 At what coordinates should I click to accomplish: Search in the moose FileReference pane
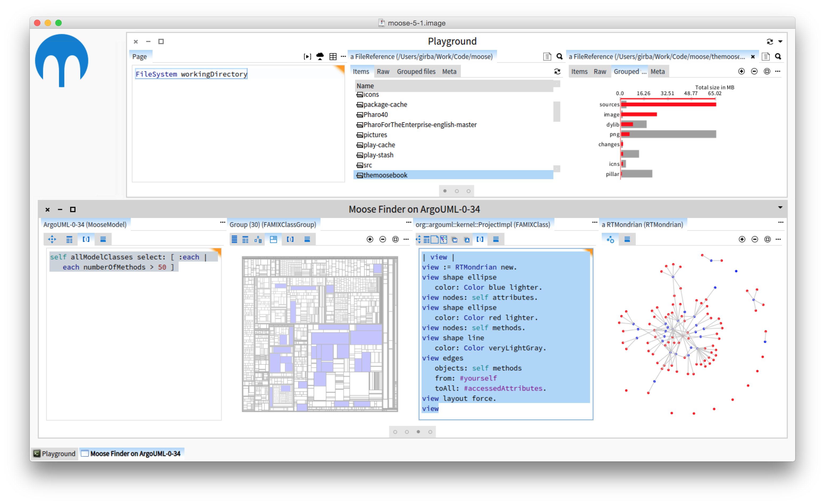[559, 56]
